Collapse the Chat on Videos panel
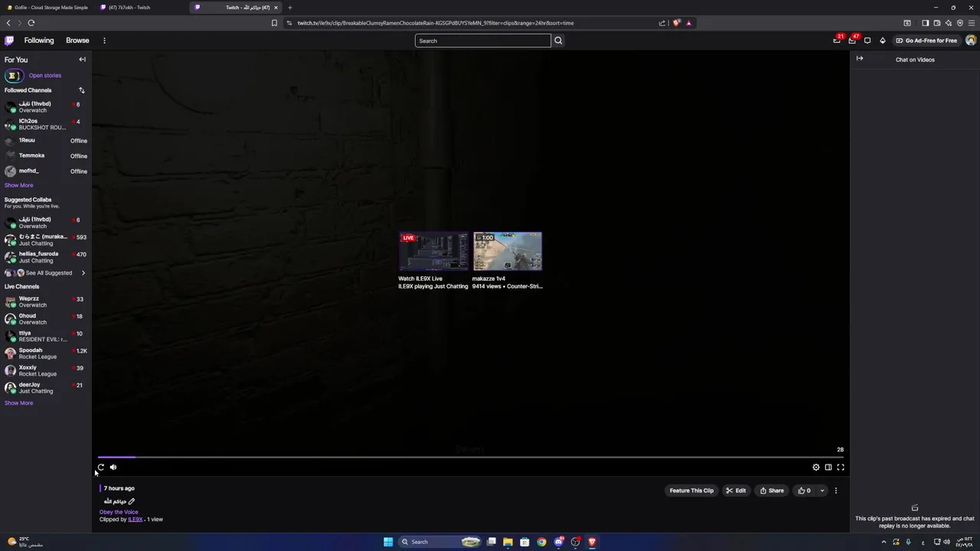 click(x=860, y=59)
